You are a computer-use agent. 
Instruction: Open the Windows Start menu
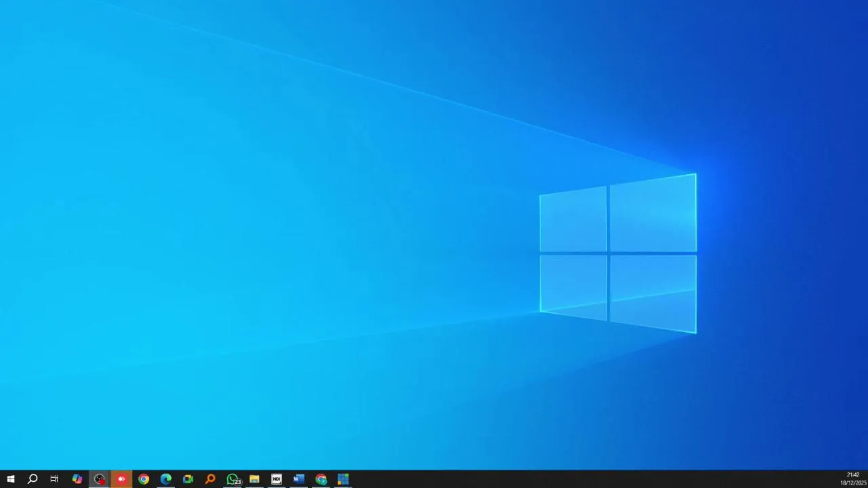point(10,479)
